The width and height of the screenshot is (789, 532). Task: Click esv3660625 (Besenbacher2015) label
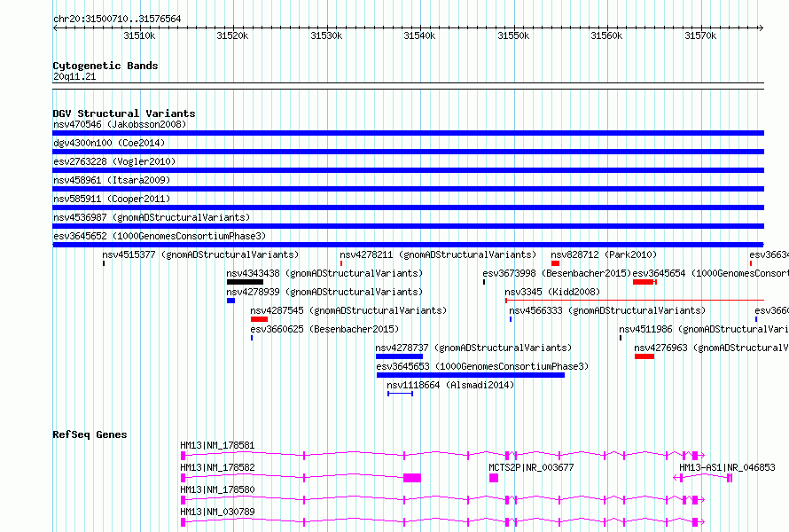[324, 329]
